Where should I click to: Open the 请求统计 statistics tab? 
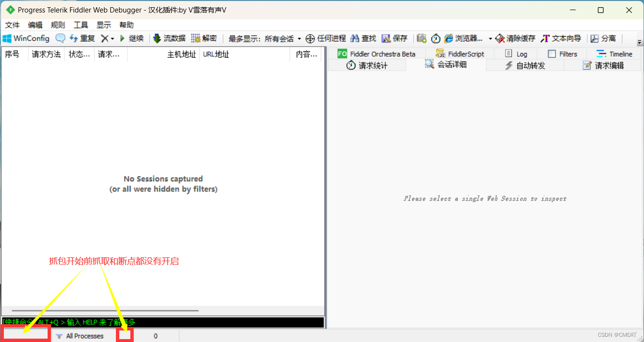[367, 65]
